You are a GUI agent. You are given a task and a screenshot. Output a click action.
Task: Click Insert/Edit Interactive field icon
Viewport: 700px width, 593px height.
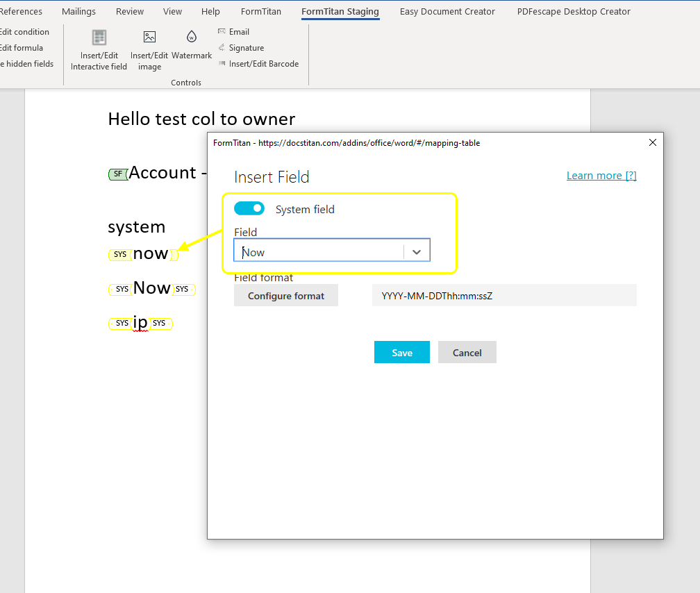click(99, 38)
